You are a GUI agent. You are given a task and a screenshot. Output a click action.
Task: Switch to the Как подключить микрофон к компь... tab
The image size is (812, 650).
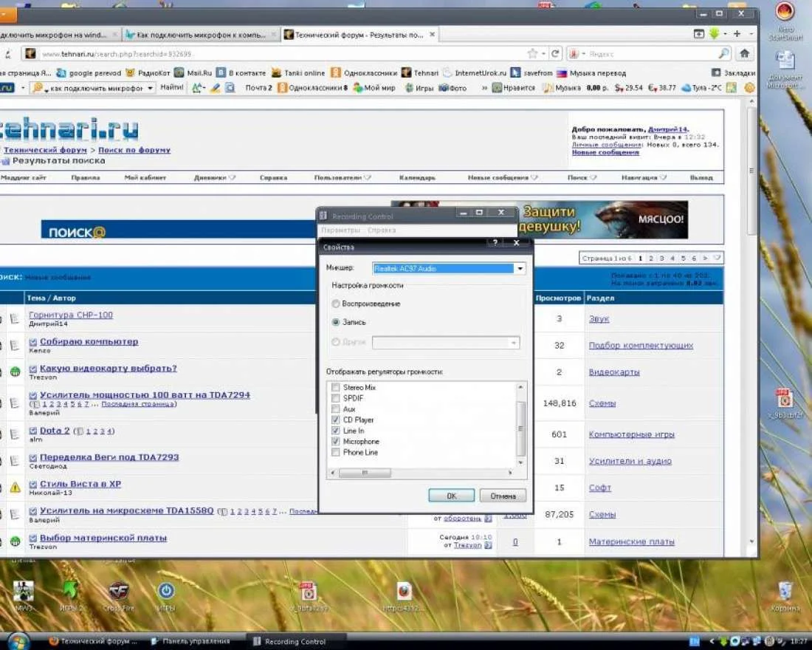[x=199, y=35]
